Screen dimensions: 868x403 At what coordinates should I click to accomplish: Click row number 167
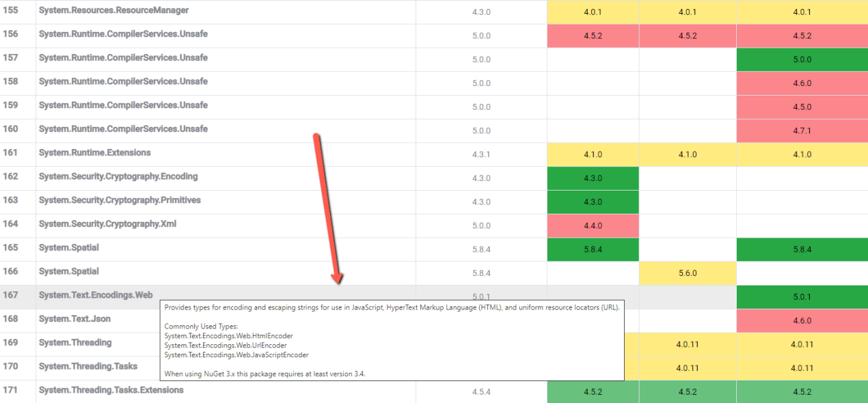point(11,295)
